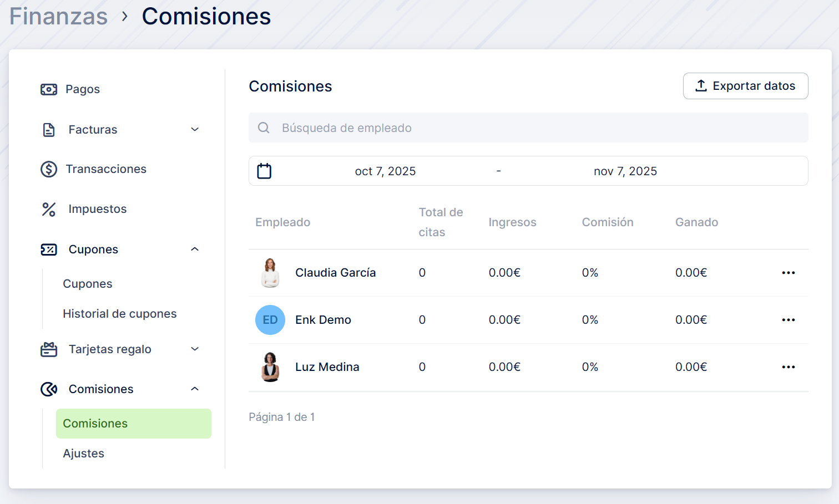
Task: Open the three-dot menu for Enk Demo
Action: [x=788, y=320]
